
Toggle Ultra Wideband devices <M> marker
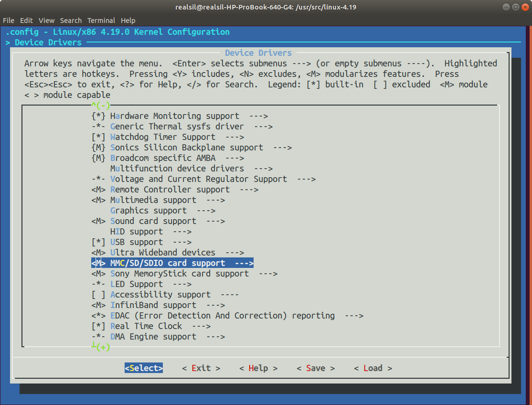tap(98, 253)
